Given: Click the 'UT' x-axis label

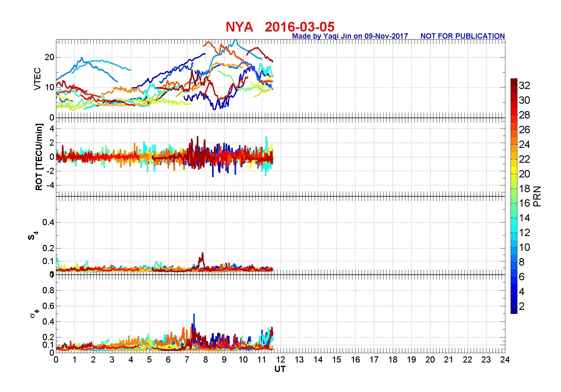Looking at the screenshot, I should coord(280,369).
